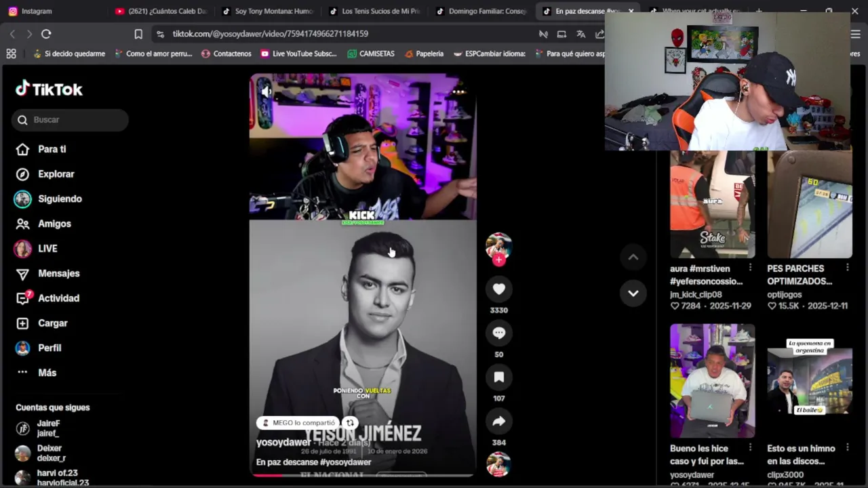Open sound disc avatar below share

coord(499,465)
